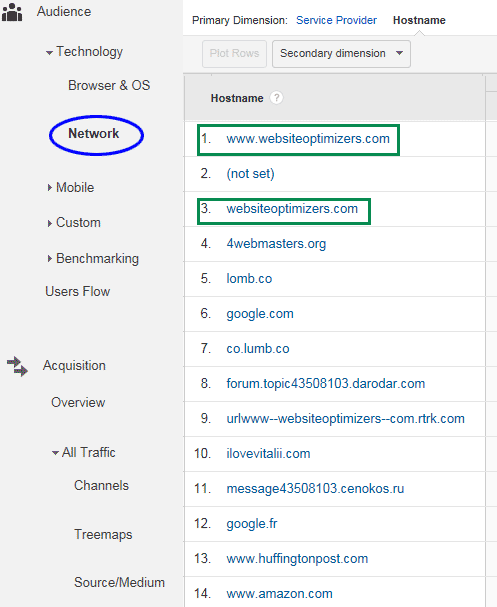Open hostname google.fr

pos(252,523)
